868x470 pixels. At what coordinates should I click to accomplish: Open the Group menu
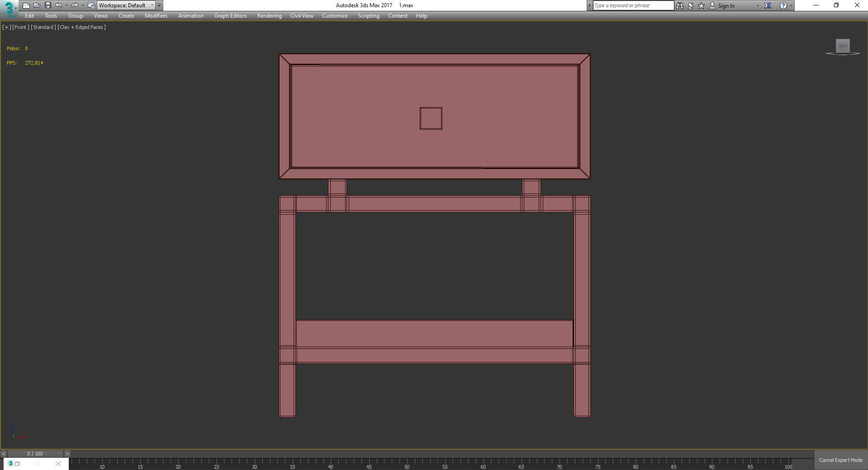click(76, 16)
